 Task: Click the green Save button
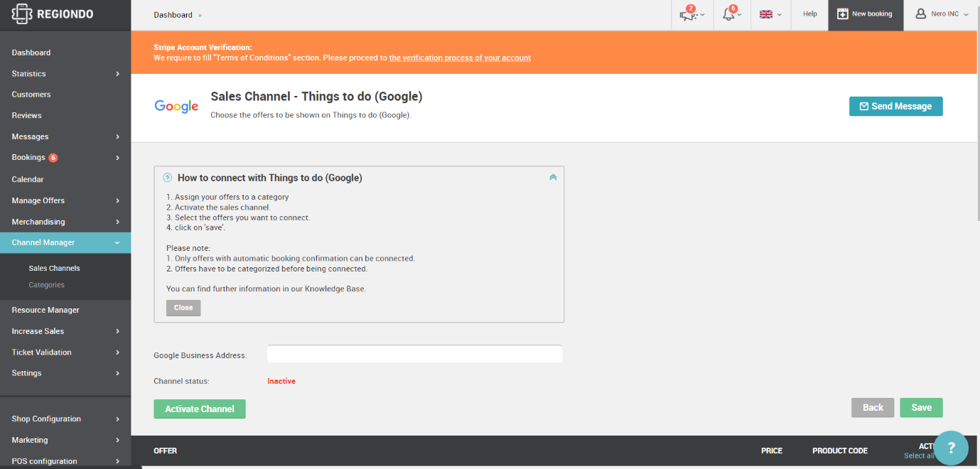921,407
